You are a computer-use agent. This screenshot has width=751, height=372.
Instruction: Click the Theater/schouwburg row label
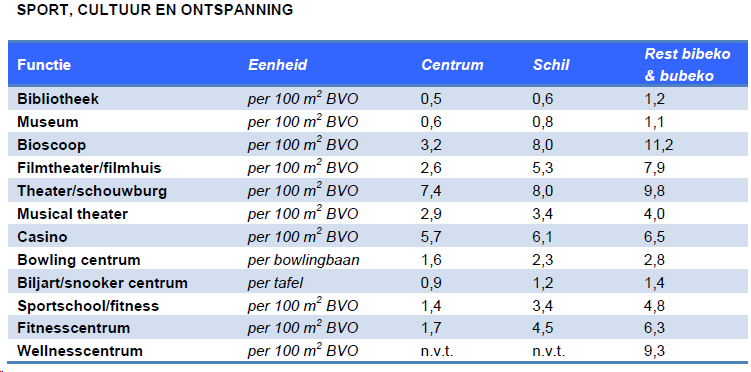pyautogui.click(x=92, y=191)
